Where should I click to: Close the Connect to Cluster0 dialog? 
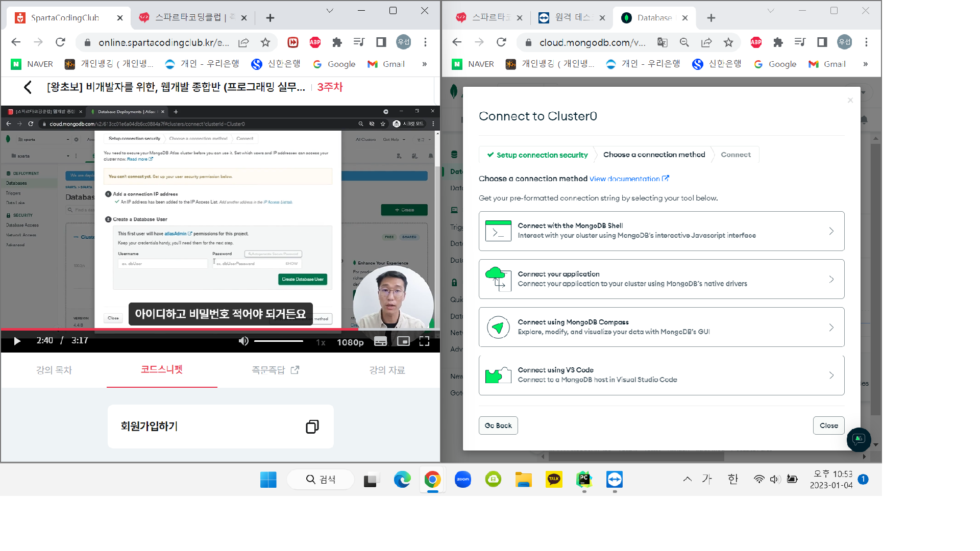tap(828, 425)
